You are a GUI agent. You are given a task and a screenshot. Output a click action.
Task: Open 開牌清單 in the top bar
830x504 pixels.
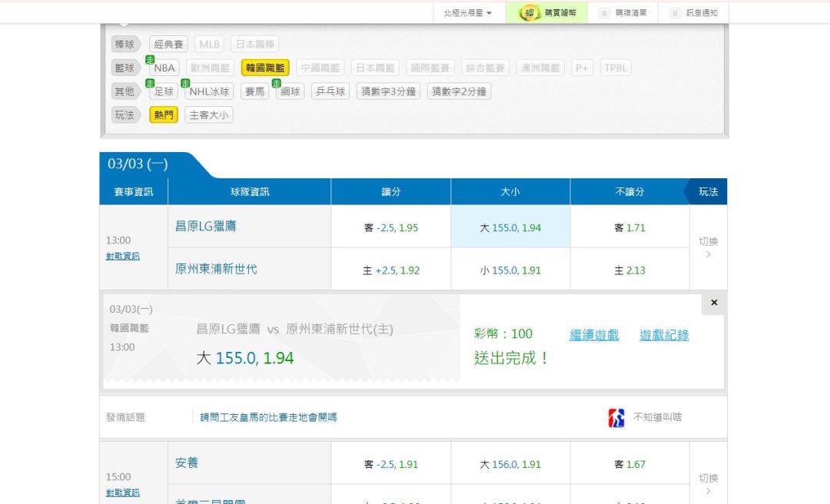click(623, 13)
